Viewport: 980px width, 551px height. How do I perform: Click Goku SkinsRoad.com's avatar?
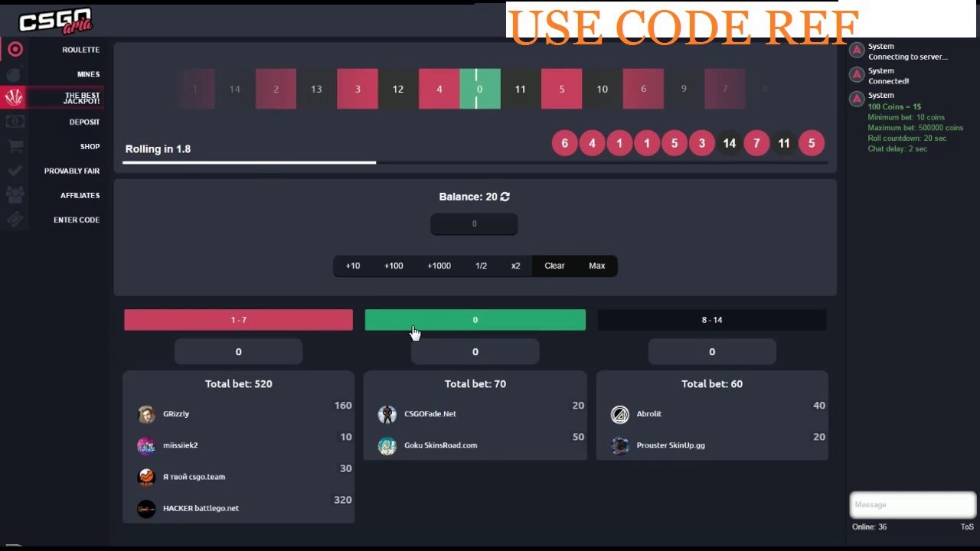(387, 445)
